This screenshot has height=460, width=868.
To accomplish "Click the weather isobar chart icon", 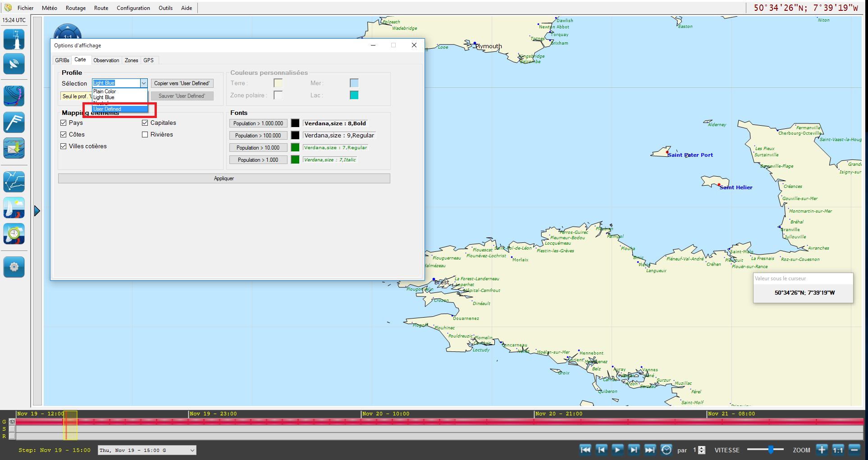I will [14, 96].
